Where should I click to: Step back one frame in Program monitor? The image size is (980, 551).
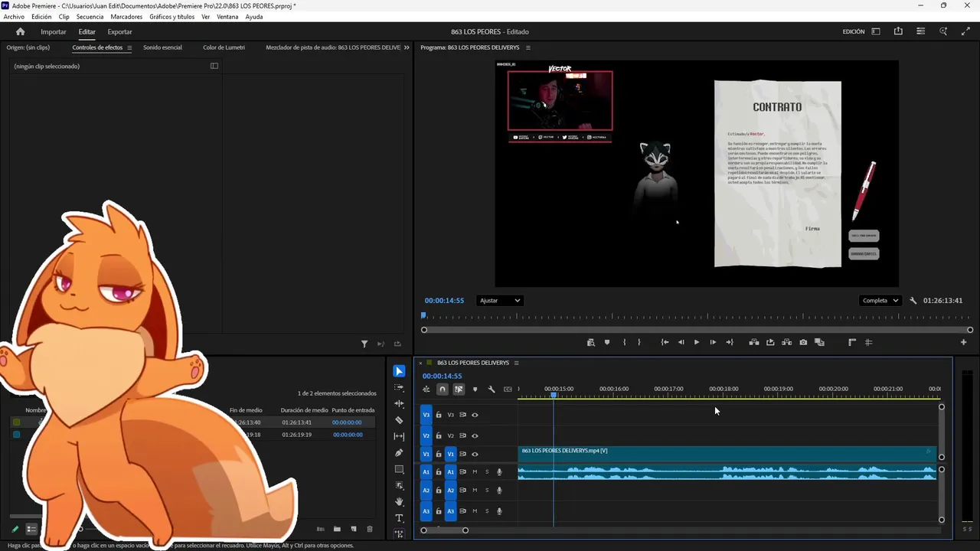[x=681, y=342]
